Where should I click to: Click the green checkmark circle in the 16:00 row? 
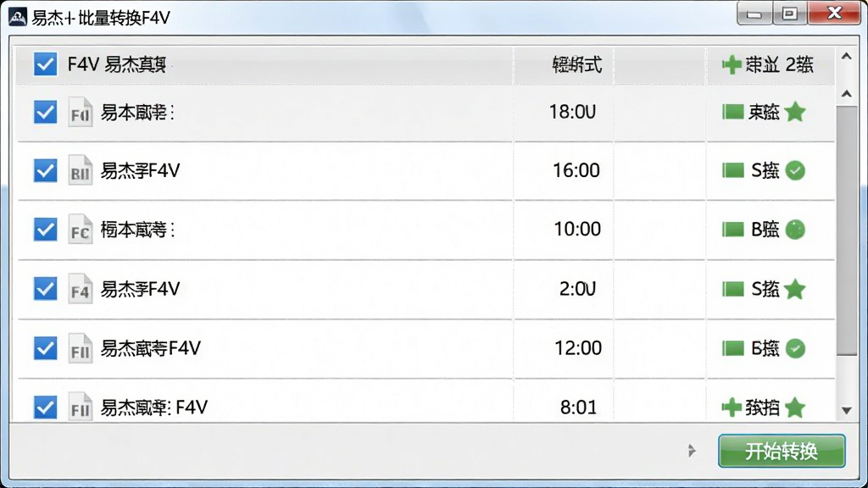795,170
